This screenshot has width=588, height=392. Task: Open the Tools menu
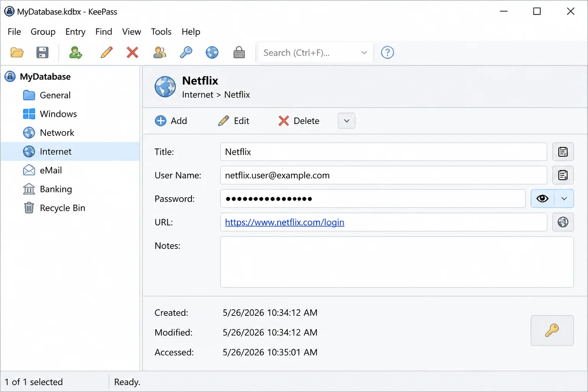pos(161,32)
